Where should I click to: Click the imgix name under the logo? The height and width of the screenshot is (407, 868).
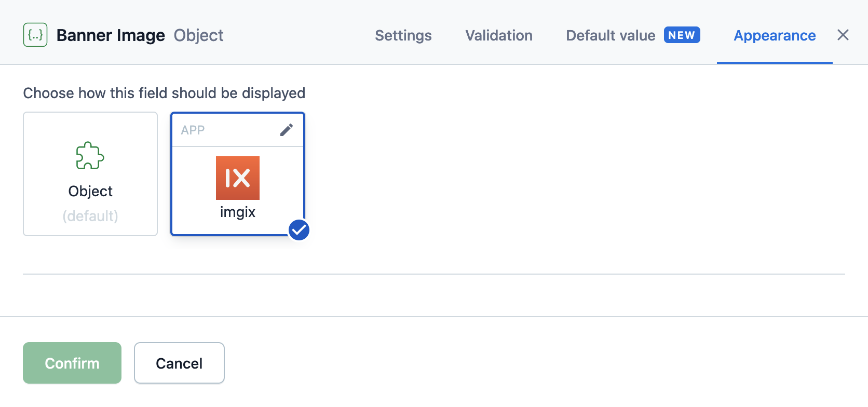(238, 212)
